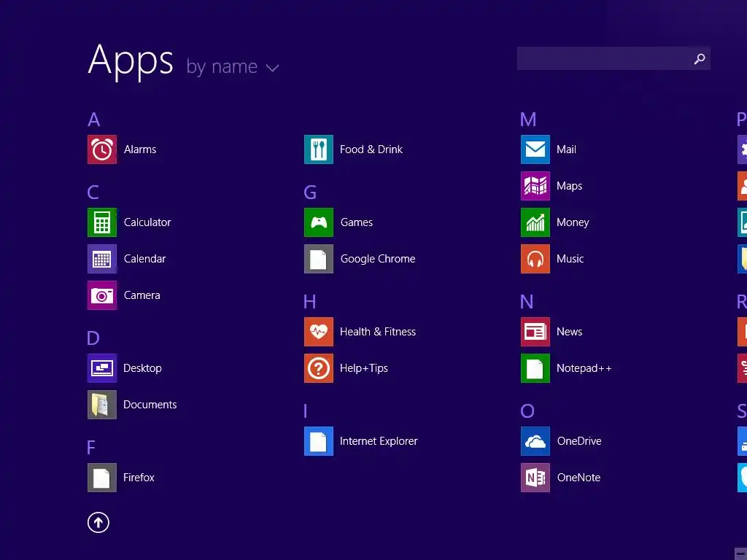Click the 'Calculator' text label

(x=147, y=222)
